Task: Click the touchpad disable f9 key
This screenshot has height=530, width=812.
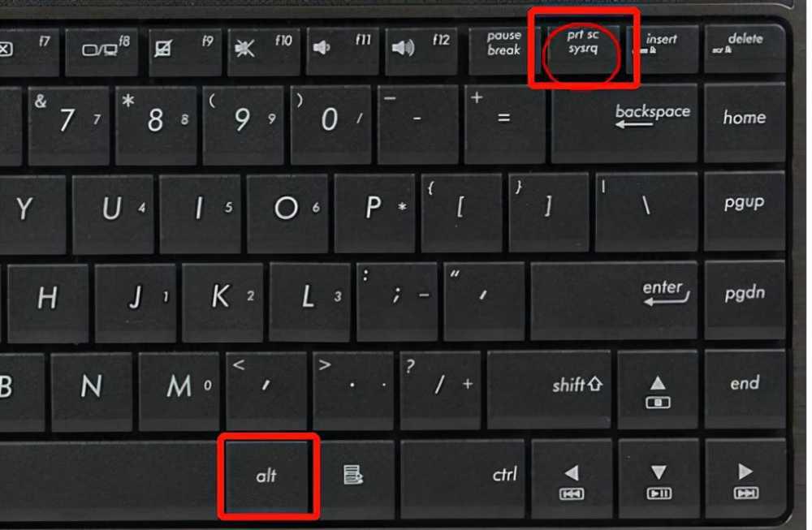Action: click(184, 50)
